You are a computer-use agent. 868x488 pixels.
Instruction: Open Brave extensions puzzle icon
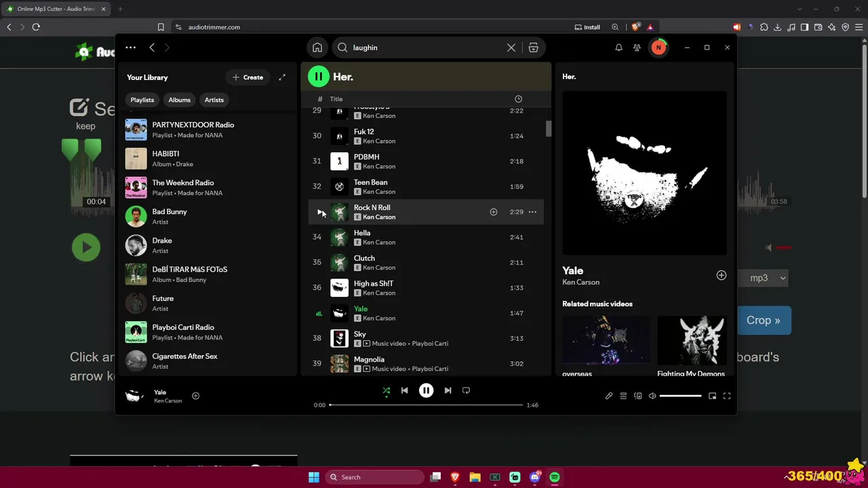pyautogui.click(x=764, y=27)
